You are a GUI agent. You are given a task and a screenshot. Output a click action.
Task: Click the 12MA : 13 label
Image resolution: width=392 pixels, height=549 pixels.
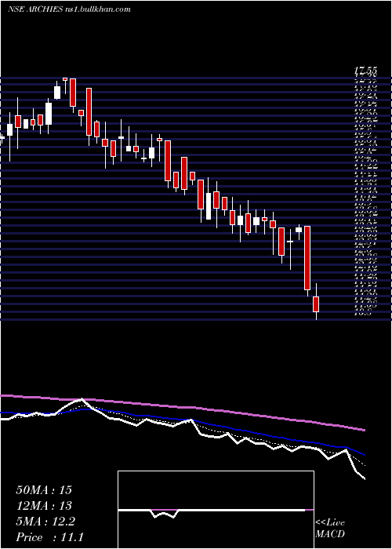[x=44, y=506]
